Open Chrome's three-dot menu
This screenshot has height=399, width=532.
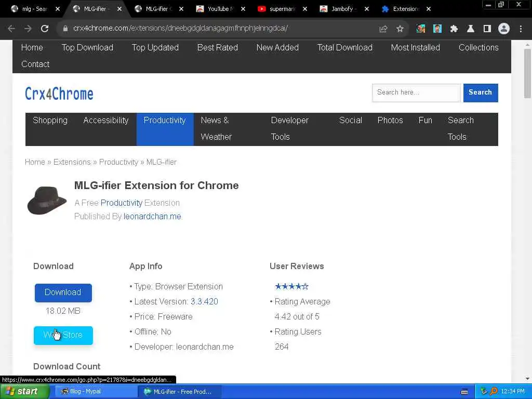coord(521,29)
